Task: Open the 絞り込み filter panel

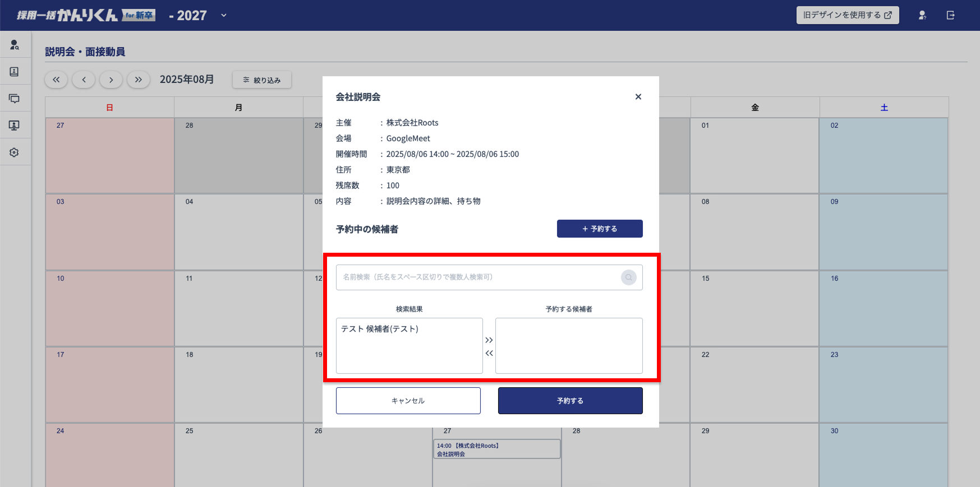Action: (262, 80)
